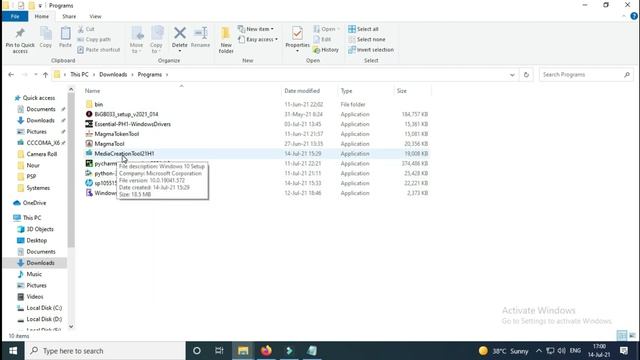Sort by the Size column header

pos(402,91)
